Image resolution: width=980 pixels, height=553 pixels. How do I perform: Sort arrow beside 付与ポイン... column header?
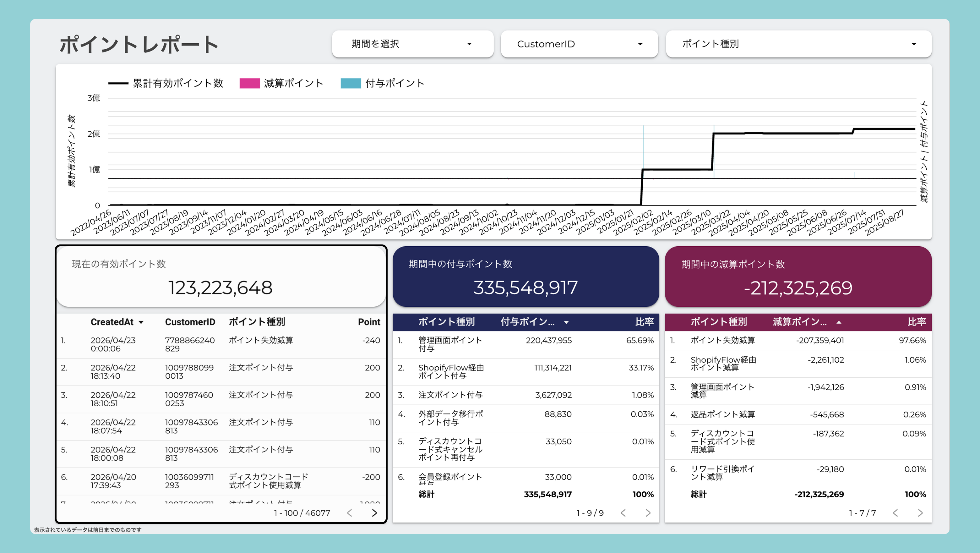(x=566, y=322)
